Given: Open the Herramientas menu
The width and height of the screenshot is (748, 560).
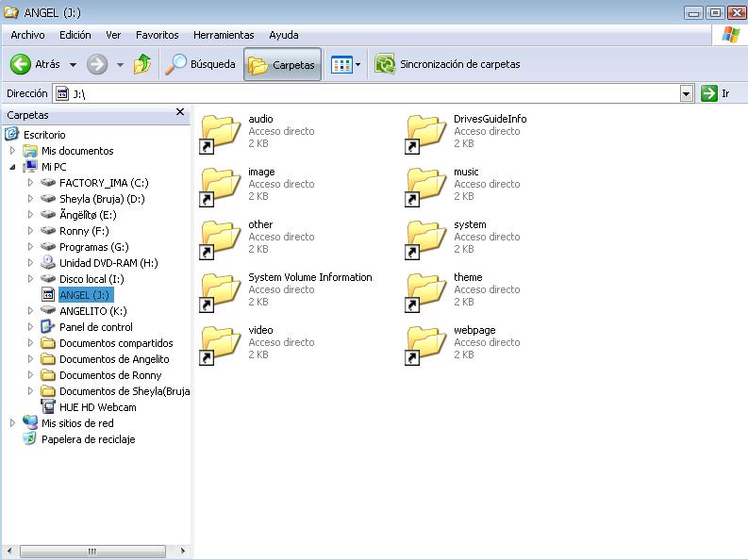Looking at the screenshot, I should click(x=224, y=35).
